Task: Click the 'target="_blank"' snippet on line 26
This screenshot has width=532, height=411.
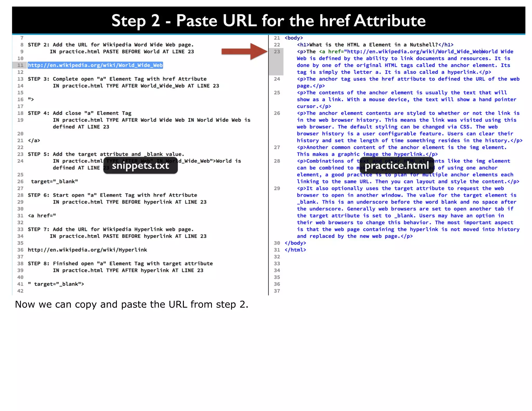Action: (54, 181)
